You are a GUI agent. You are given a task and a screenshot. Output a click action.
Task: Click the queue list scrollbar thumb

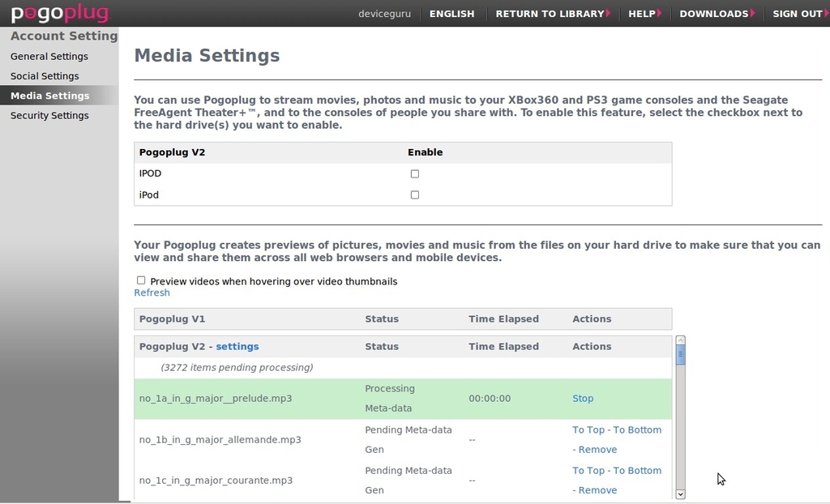[x=681, y=355]
